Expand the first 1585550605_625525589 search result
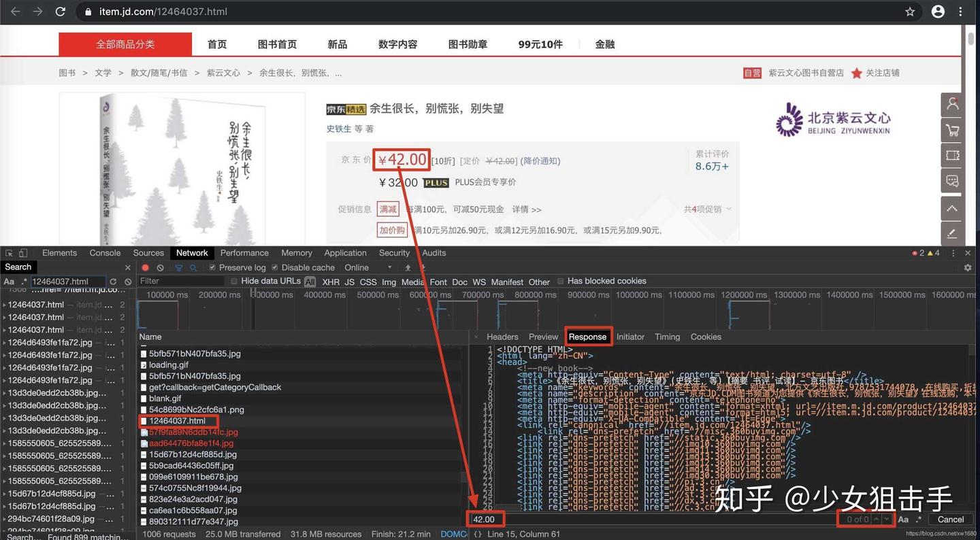Image resolution: width=980 pixels, height=540 pixels. point(4,443)
